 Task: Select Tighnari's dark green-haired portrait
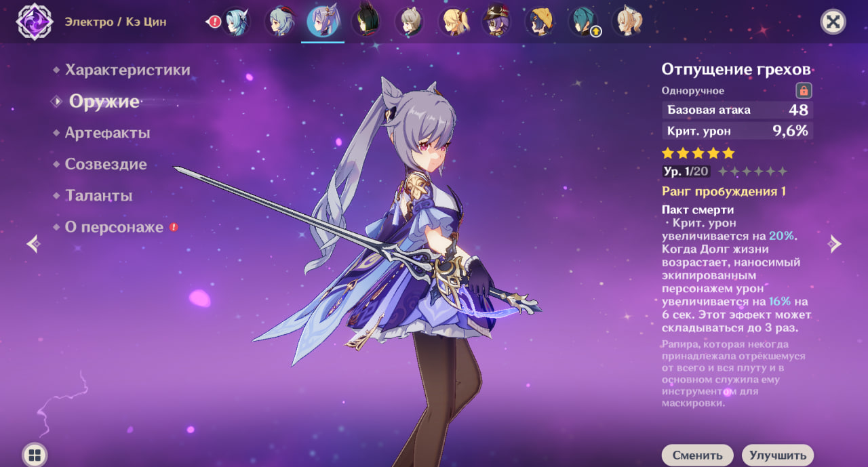[x=366, y=22]
